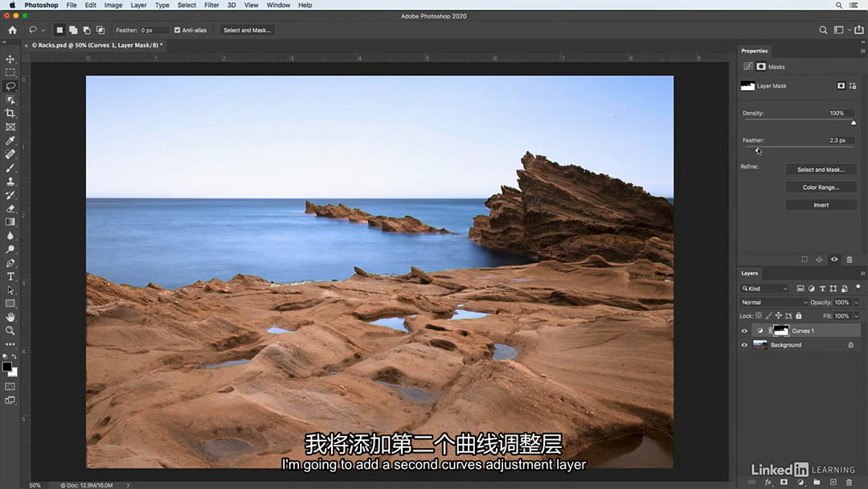Open the Image menu
The width and height of the screenshot is (868, 489).
(x=113, y=5)
